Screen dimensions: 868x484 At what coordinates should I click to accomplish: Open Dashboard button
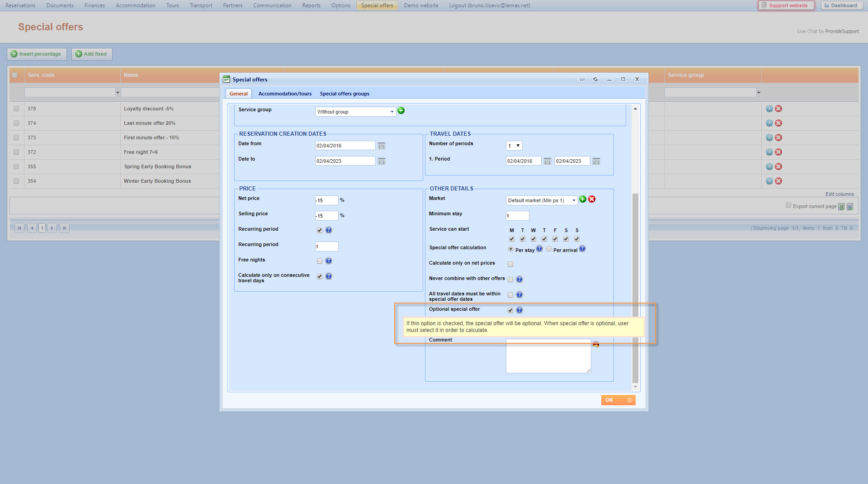coord(841,5)
